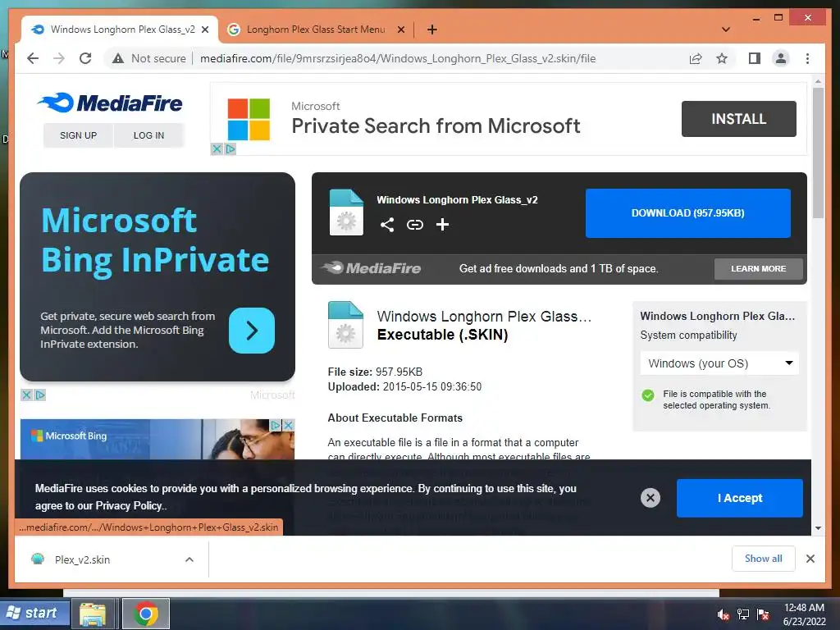
Task: Click Microsoft Bing InPrivate ad headline
Action: [x=155, y=240]
